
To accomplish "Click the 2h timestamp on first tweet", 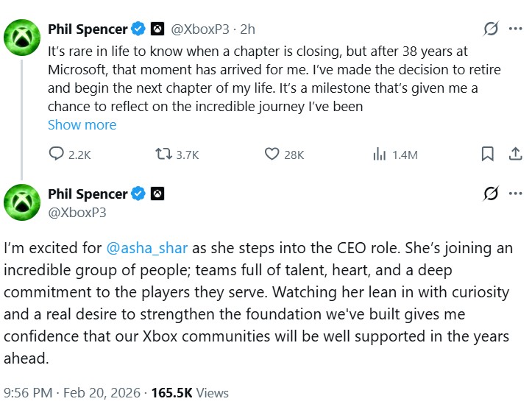I will coord(248,29).
